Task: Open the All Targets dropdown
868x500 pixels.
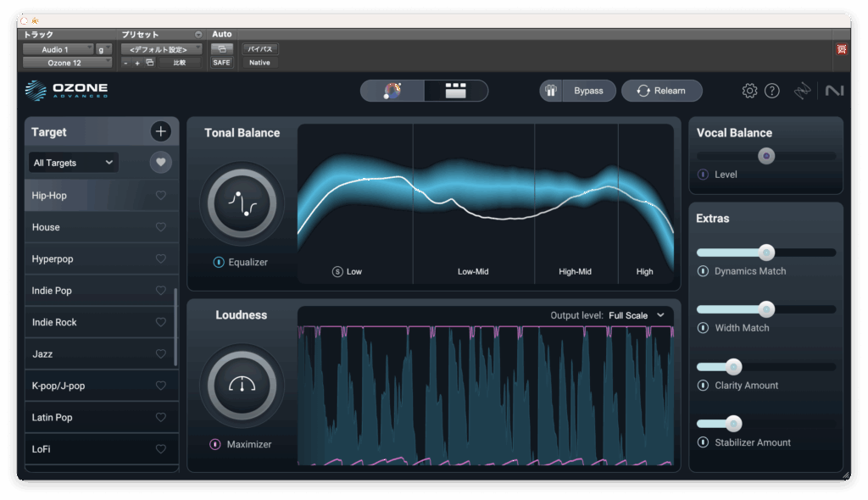Action: (73, 163)
